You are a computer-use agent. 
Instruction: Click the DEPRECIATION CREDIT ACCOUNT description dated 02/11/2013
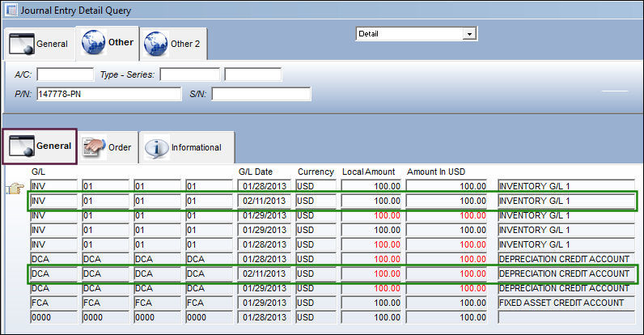coord(566,274)
